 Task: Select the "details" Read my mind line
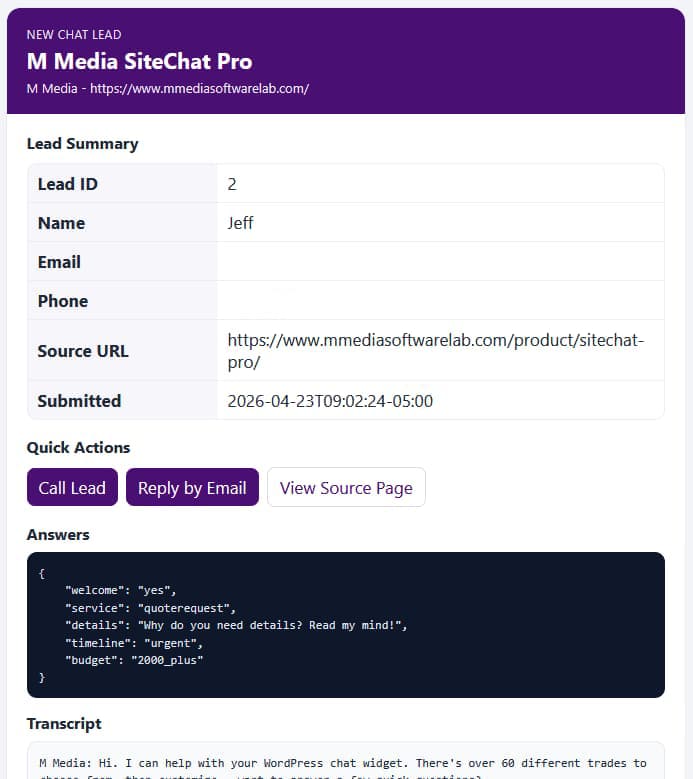pos(236,625)
